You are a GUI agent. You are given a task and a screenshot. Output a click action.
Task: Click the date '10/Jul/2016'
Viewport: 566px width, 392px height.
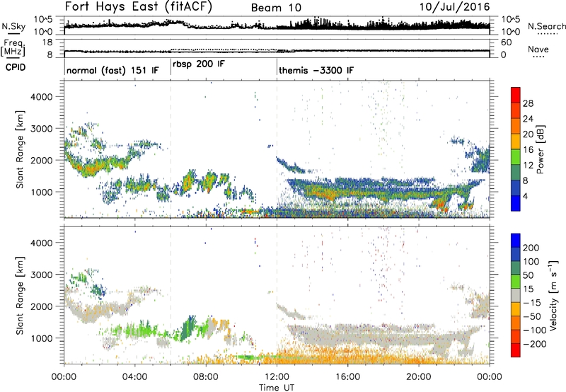(x=454, y=7)
